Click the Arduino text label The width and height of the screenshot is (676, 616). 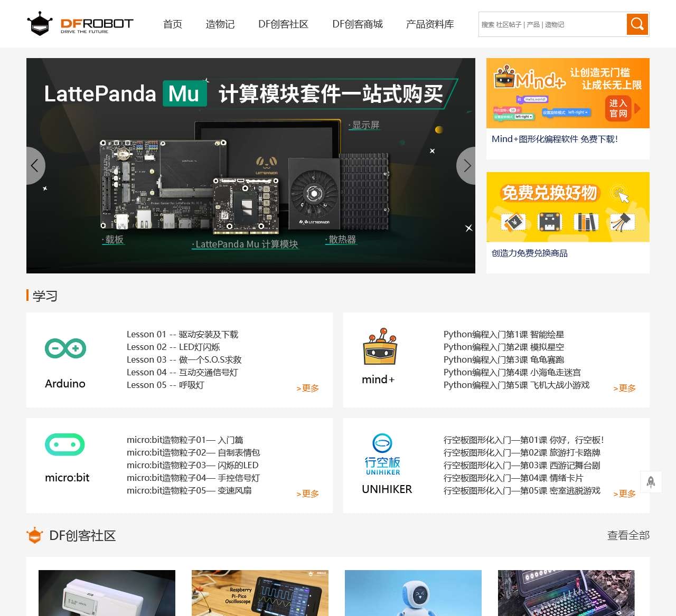point(65,384)
